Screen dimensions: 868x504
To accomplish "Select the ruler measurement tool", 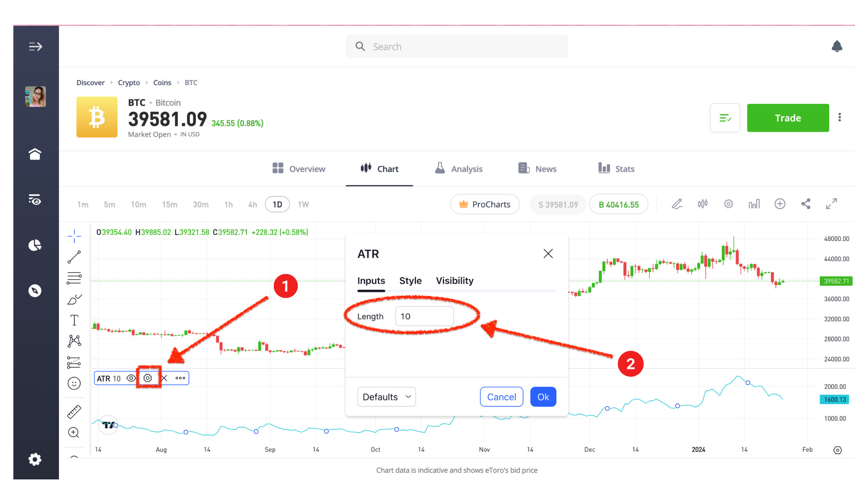I will pos(74,411).
